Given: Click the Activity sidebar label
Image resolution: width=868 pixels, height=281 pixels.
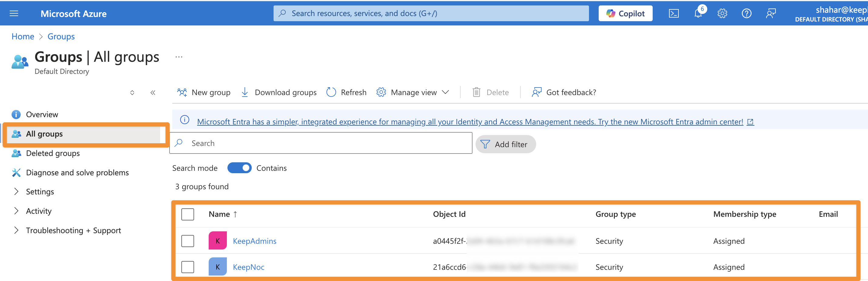Looking at the screenshot, I should coord(39,211).
